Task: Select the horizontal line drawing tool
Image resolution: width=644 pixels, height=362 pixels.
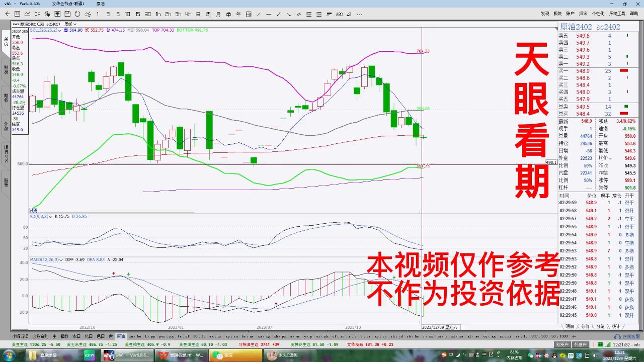Action: tap(269, 14)
